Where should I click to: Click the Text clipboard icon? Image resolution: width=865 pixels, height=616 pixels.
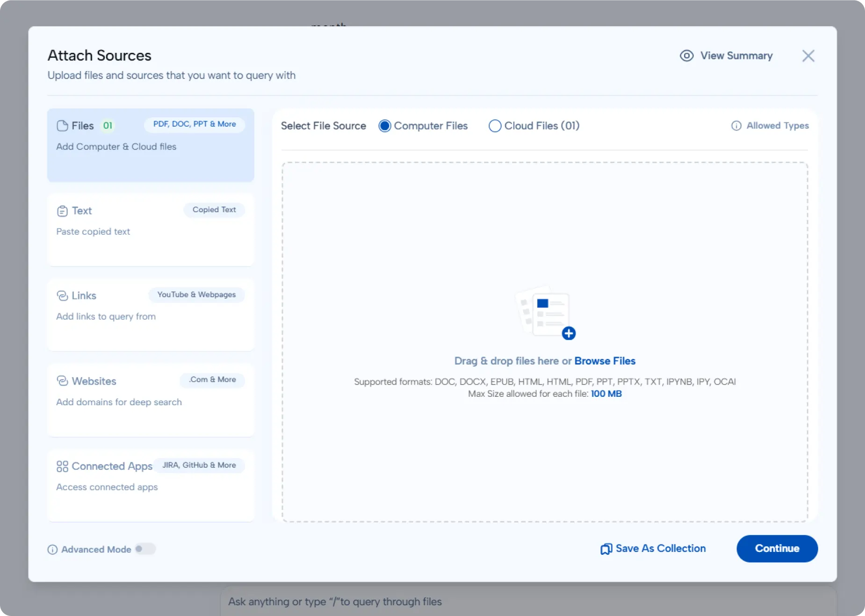click(x=62, y=211)
